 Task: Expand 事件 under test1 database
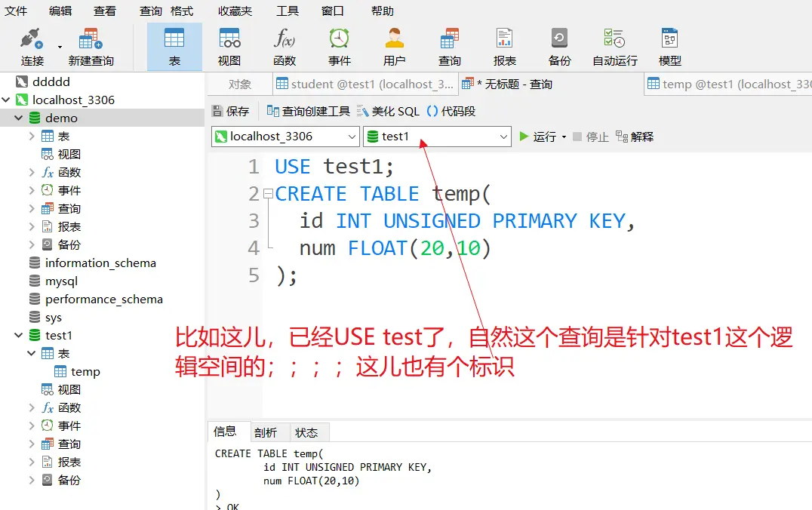tap(32, 426)
